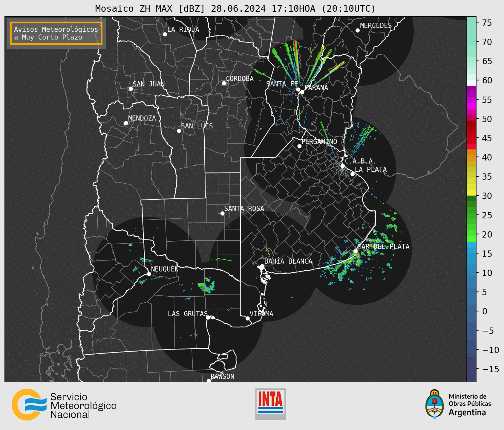
Task: Click the Mercedes city marker dot
Action: point(358,31)
